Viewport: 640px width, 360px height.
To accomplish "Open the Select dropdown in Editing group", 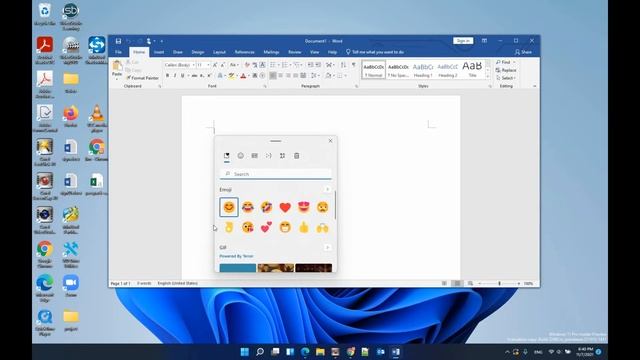I will click(x=506, y=78).
